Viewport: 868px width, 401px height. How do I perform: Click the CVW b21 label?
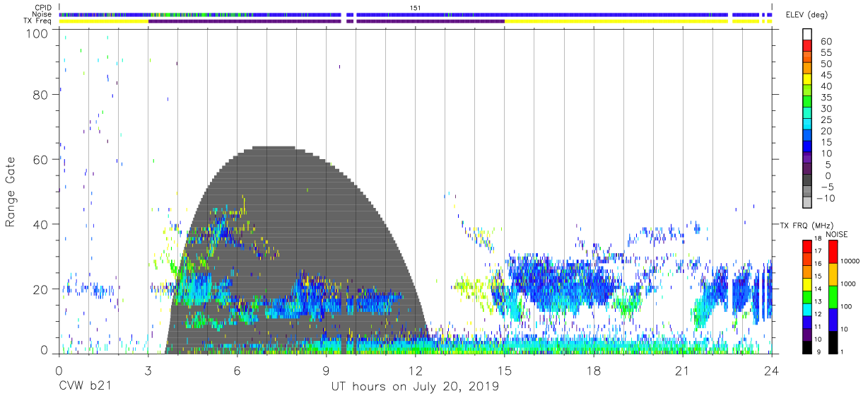84,387
